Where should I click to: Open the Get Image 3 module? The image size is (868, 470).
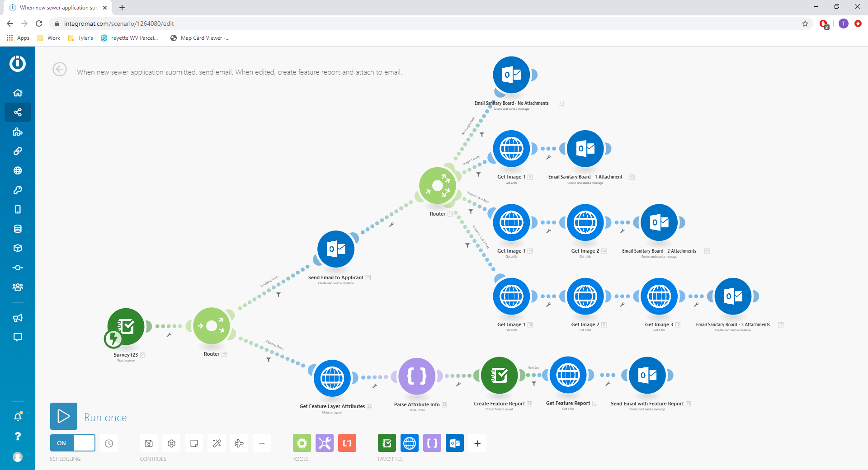(659, 296)
